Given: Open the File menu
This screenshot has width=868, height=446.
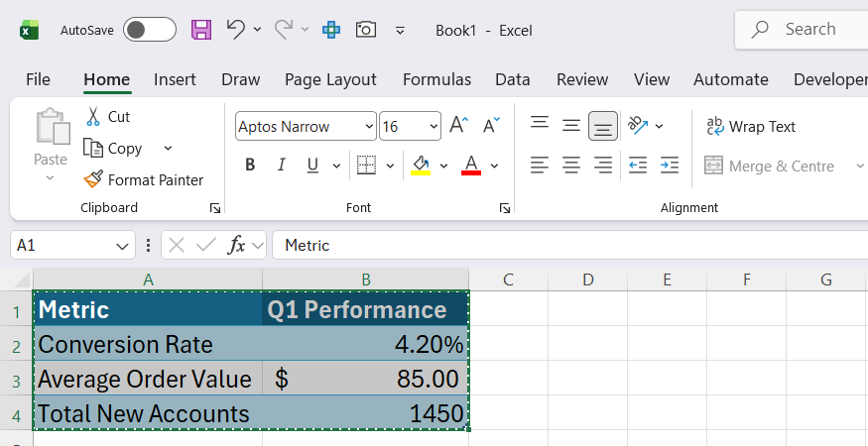Looking at the screenshot, I should pos(38,79).
